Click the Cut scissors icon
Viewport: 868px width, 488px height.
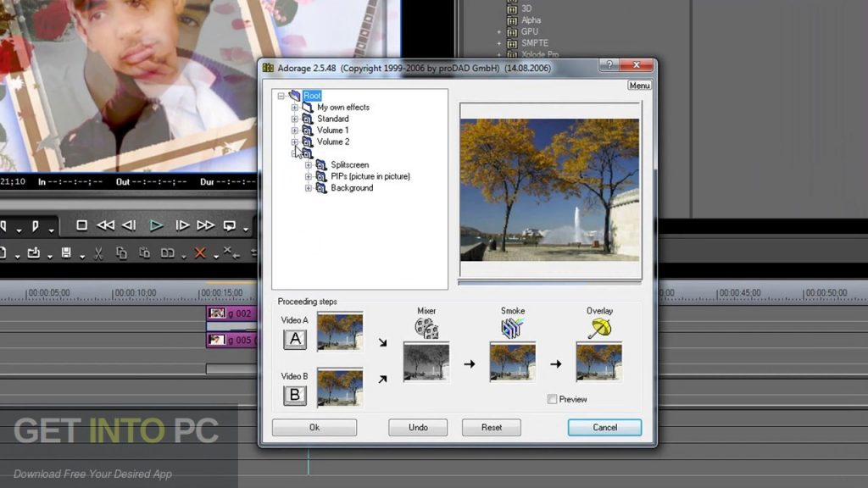click(98, 254)
